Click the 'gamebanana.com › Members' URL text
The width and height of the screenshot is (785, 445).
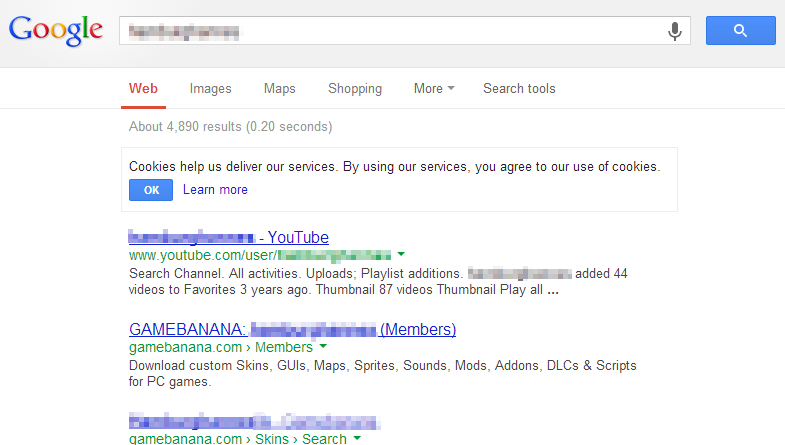pyautogui.click(x=221, y=347)
